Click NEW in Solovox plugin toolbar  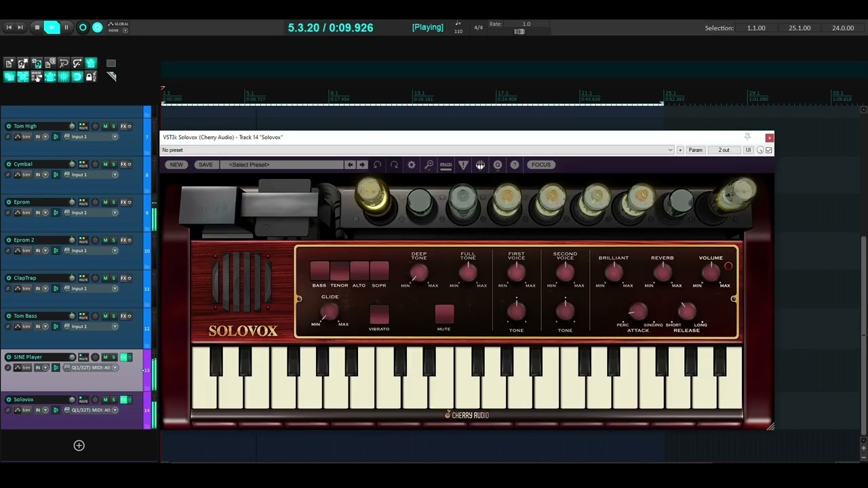click(176, 165)
